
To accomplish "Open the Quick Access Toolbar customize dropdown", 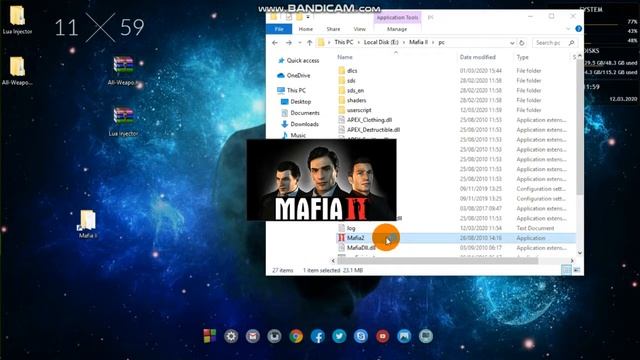I will tap(308, 17).
